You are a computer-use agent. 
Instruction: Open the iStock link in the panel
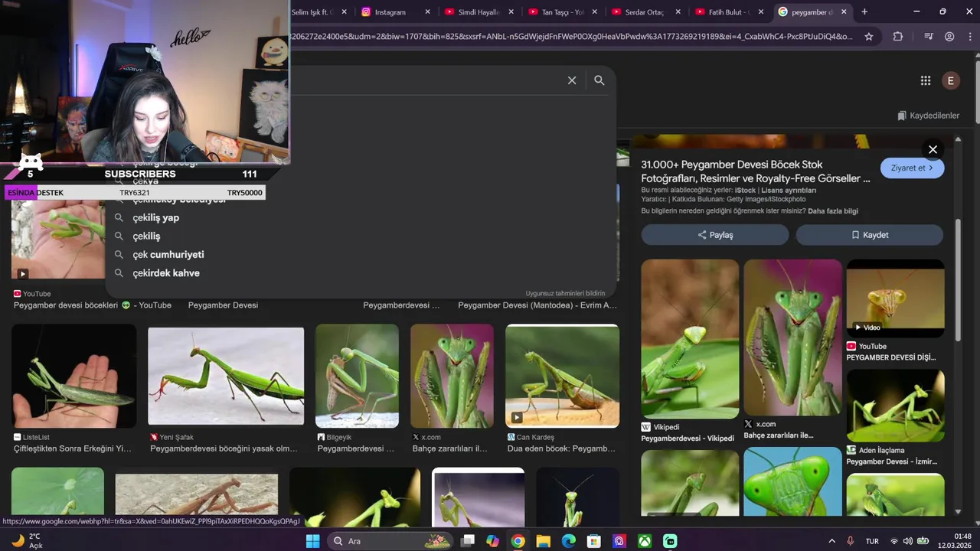pyautogui.click(x=745, y=190)
